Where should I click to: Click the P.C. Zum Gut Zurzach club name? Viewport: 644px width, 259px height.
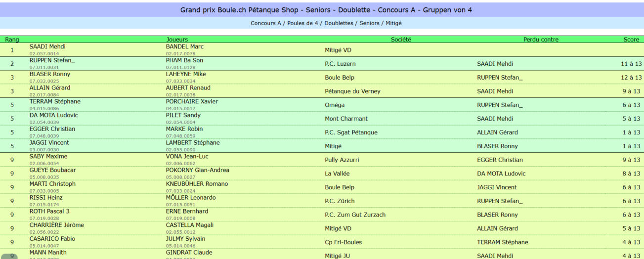click(x=355, y=215)
